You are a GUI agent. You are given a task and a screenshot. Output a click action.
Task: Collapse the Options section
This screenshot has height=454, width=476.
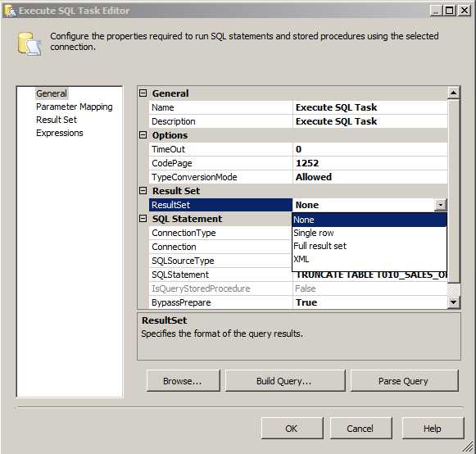point(143,135)
